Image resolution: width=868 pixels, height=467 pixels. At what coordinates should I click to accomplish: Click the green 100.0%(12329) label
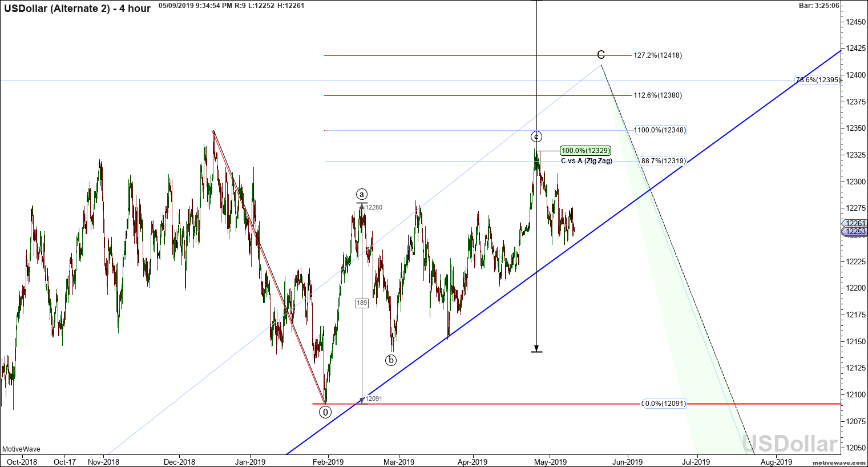click(x=586, y=151)
